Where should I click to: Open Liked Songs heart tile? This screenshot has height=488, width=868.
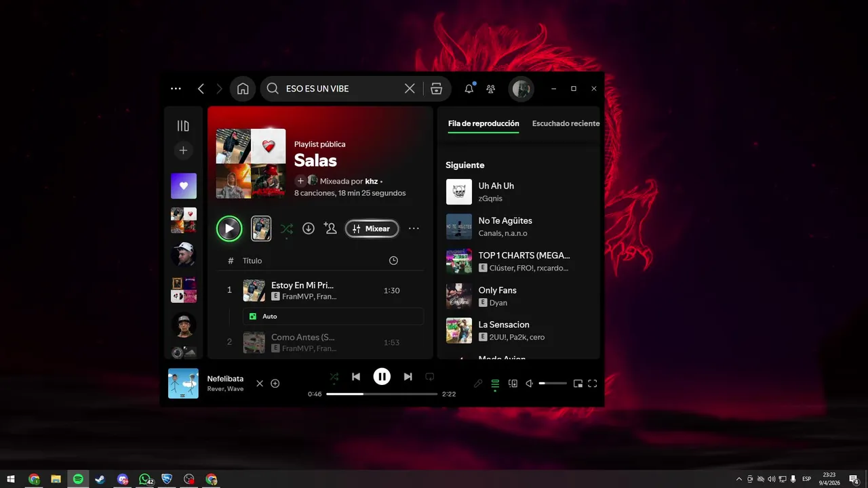click(x=184, y=186)
